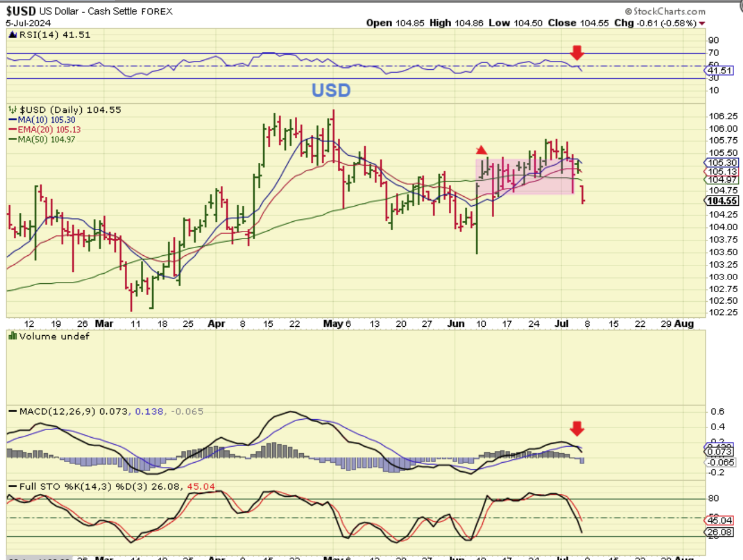This screenshot has height=560, width=743.
Task: Click the small icon before the RSI(14) label
Action: click(11, 35)
